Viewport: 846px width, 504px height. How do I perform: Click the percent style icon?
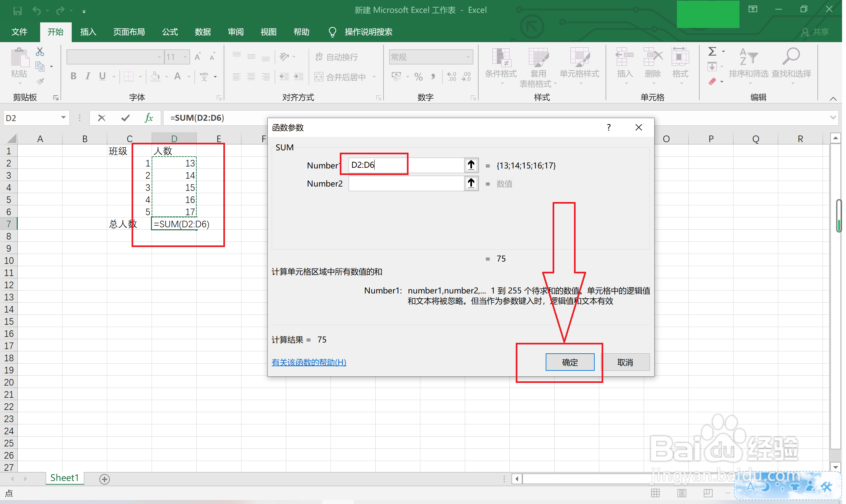tap(419, 77)
